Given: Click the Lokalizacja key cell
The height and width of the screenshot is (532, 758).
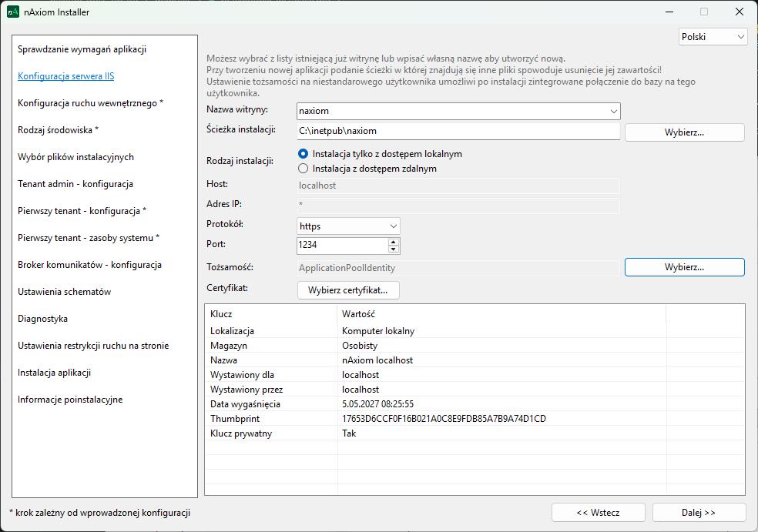Looking at the screenshot, I should click(232, 331).
